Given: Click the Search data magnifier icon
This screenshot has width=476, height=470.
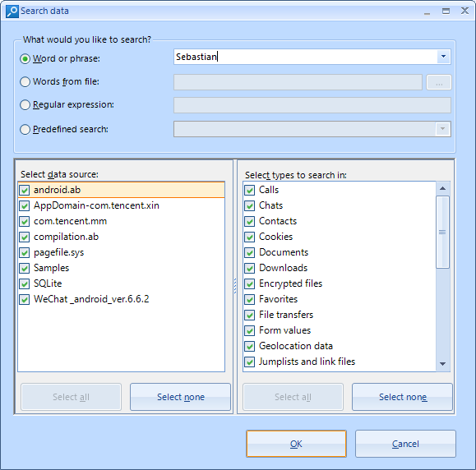Looking at the screenshot, I should point(12,12).
